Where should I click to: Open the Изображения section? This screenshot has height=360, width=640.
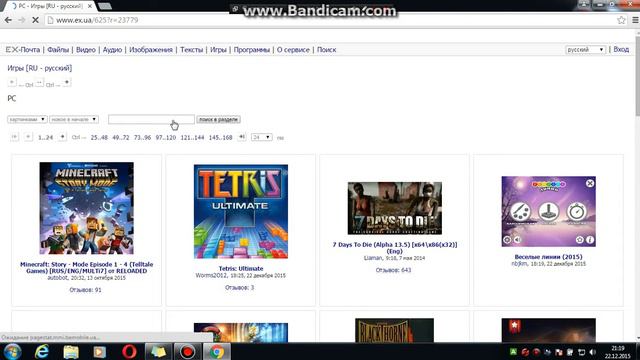151,50
